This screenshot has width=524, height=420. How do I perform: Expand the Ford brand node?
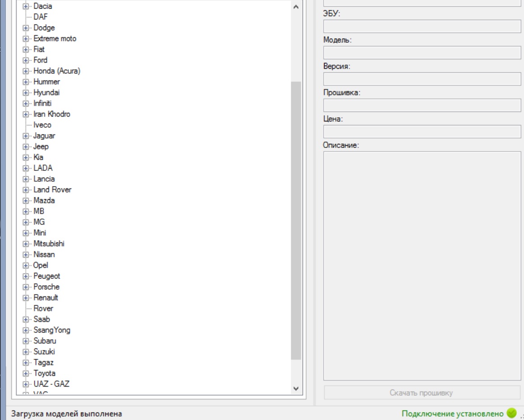point(26,60)
